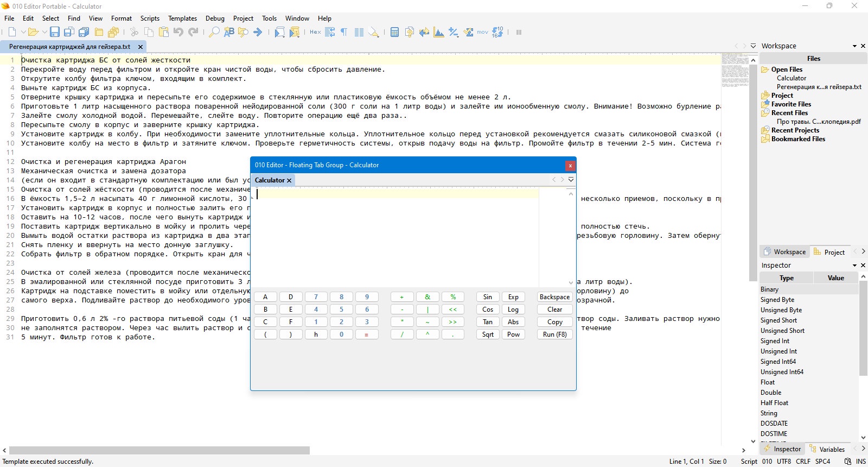This screenshot has height=467, width=868.
Task: Click the Sin calculator button
Action: tap(488, 297)
